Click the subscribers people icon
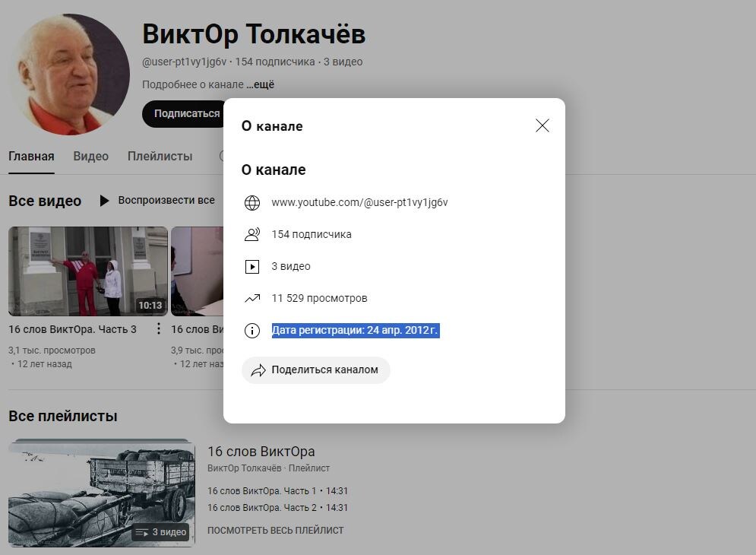 click(x=252, y=235)
